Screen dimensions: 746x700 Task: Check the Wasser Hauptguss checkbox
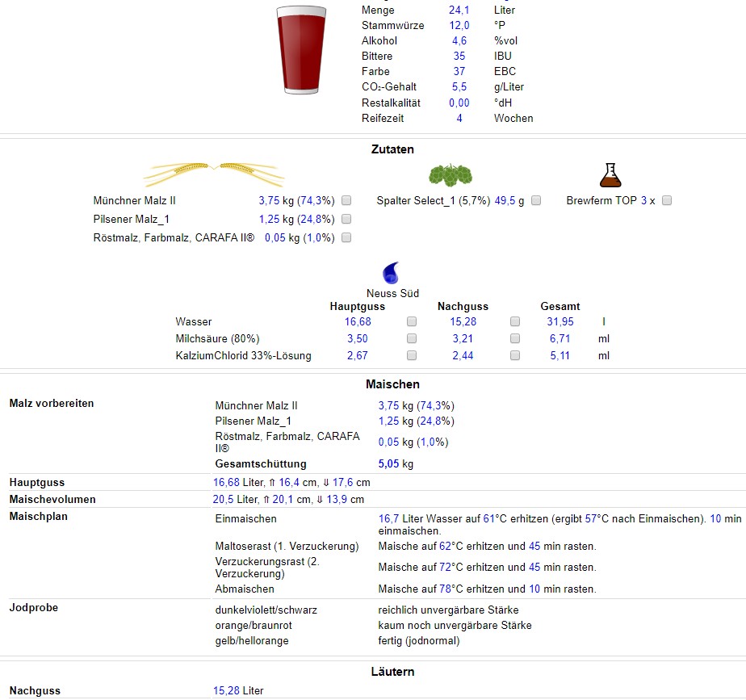click(x=412, y=321)
